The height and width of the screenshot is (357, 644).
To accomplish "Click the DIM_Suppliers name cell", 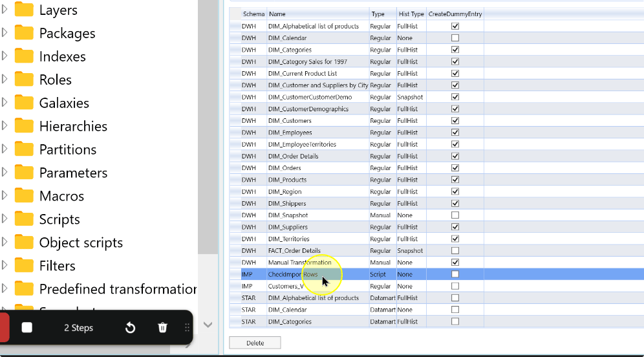I will [x=318, y=227].
